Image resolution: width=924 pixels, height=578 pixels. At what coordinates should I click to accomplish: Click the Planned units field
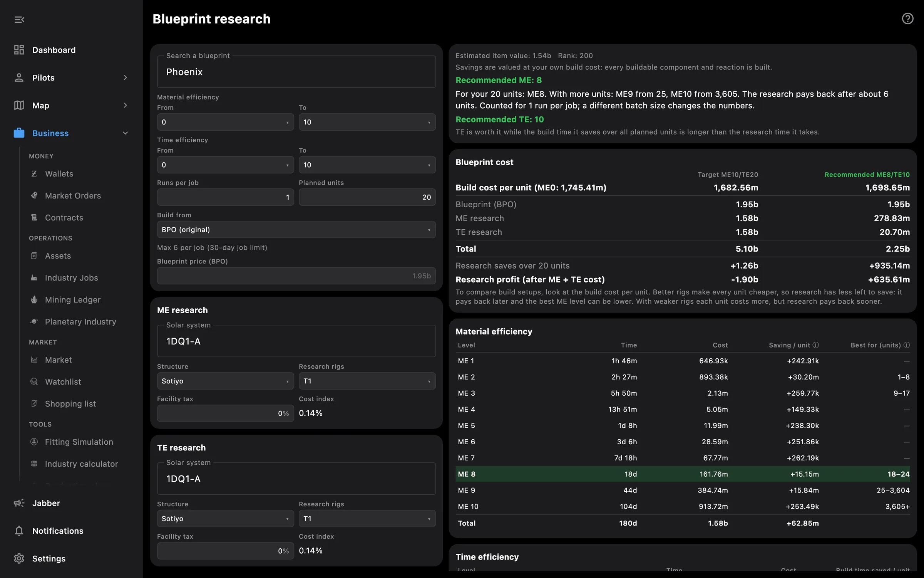click(x=367, y=197)
